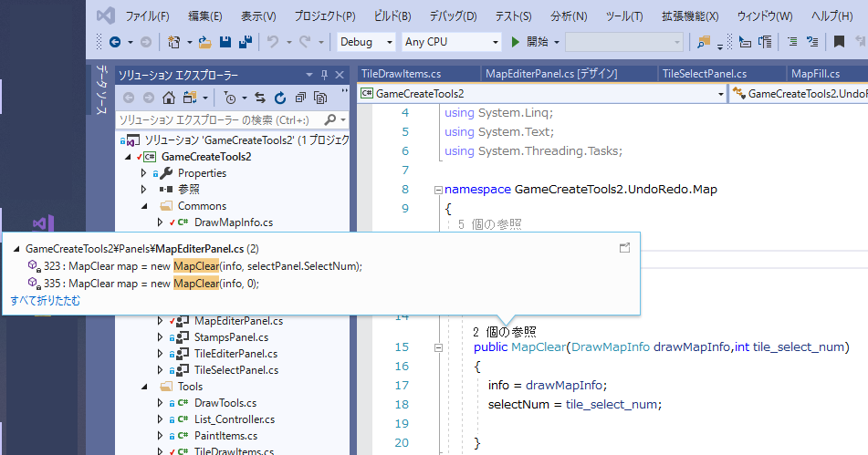Open the ビルド(B) menu
The height and width of the screenshot is (455, 868).
tap(392, 16)
